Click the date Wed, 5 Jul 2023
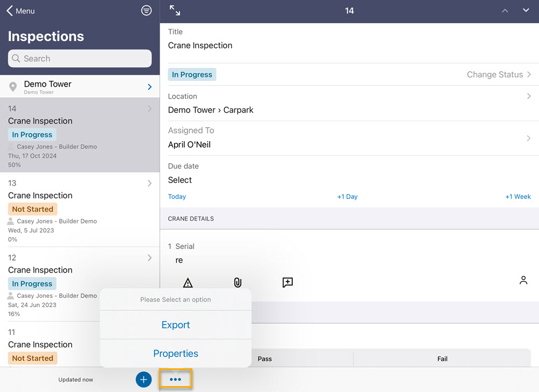539x392 pixels. coord(31,230)
